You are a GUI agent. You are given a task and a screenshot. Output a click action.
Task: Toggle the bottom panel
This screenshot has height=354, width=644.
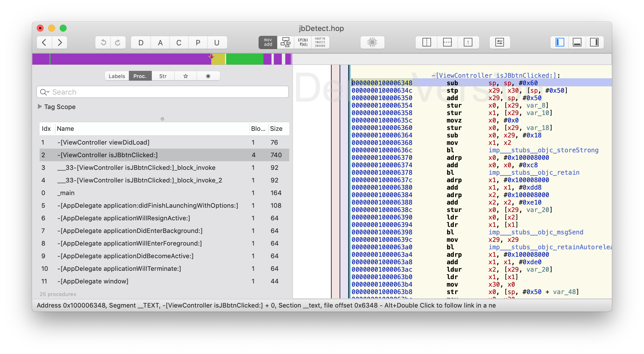pyautogui.click(x=577, y=42)
